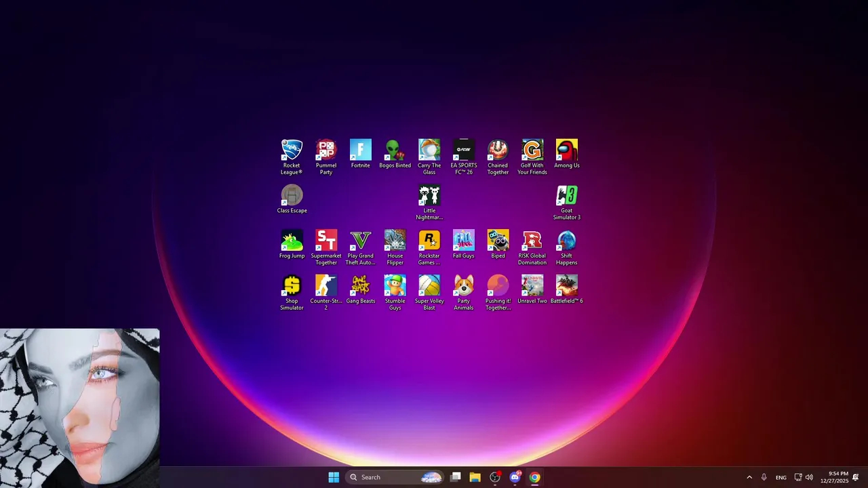The image size is (868, 488).
Task: Open the ENG language switcher
Action: pyautogui.click(x=781, y=477)
